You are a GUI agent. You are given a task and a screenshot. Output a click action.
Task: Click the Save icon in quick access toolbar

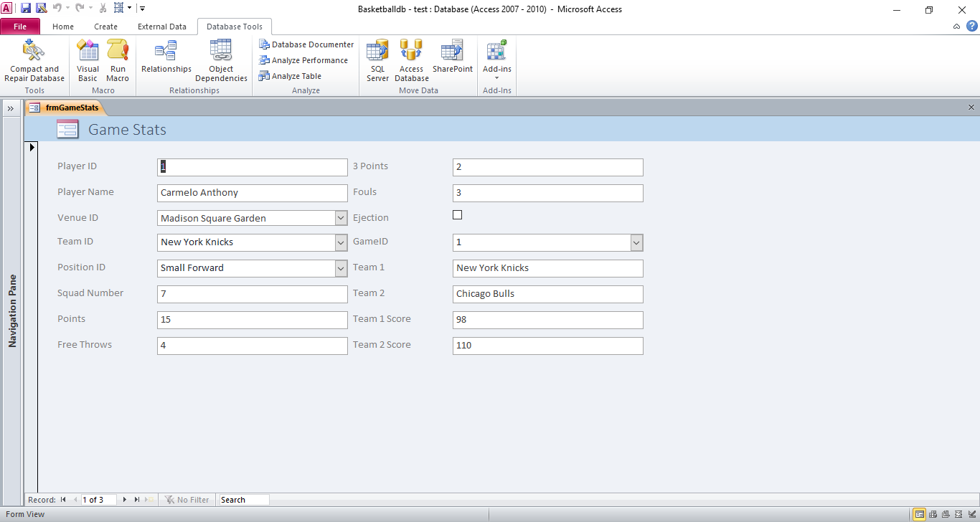pyautogui.click(x=25, y=9)
